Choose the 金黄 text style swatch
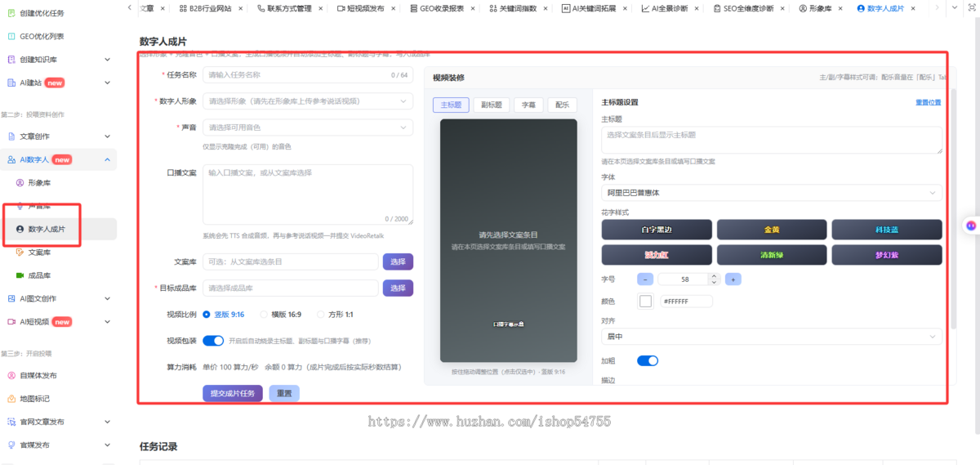The width and height of the screenshot is (980, 465). (772, 229)
